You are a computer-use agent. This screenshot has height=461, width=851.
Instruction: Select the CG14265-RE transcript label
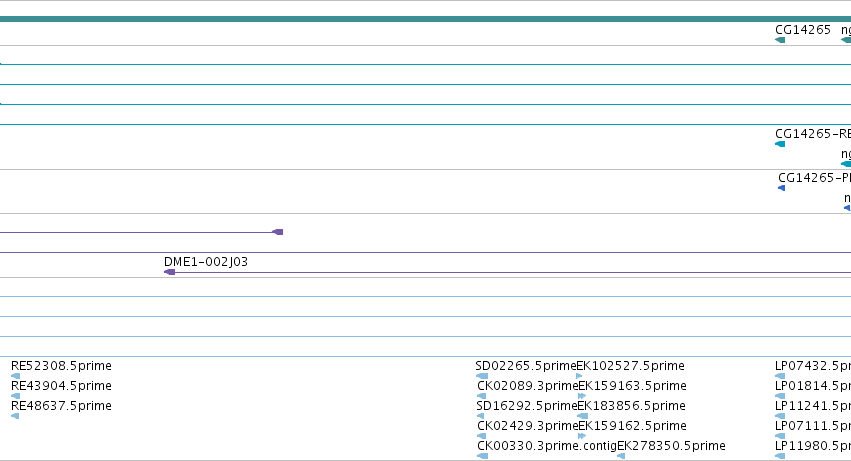point(813,134)
